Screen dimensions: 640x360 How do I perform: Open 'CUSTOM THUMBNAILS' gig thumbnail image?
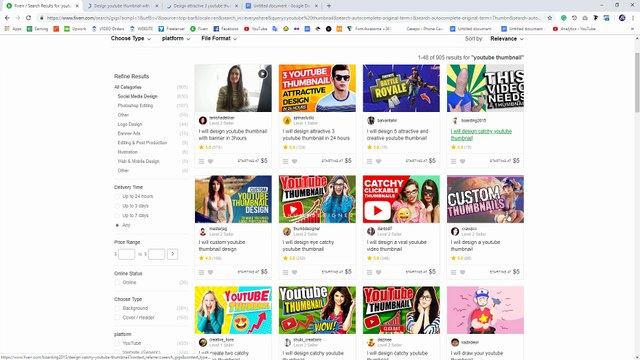pos(485,199)
